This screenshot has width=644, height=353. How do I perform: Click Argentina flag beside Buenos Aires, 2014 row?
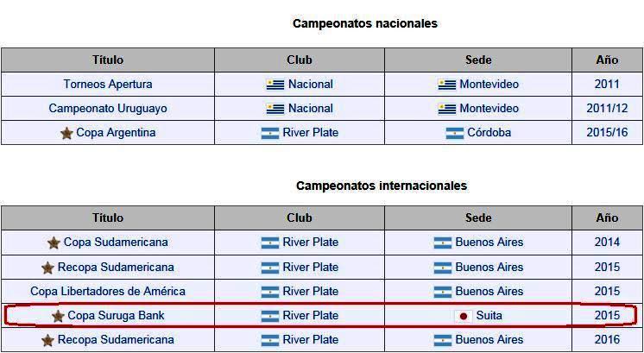click(443, 243)
